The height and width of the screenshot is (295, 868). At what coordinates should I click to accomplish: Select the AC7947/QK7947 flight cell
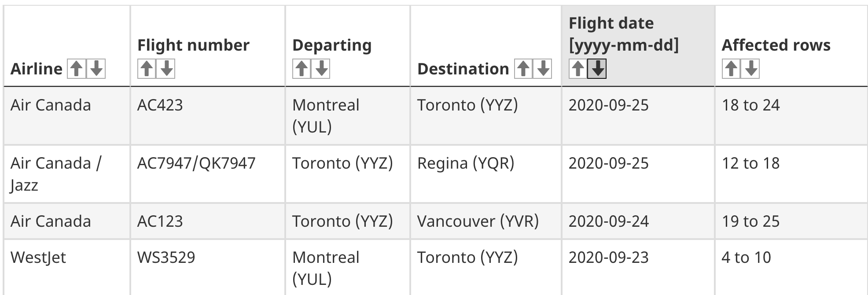tap(208, 174)
